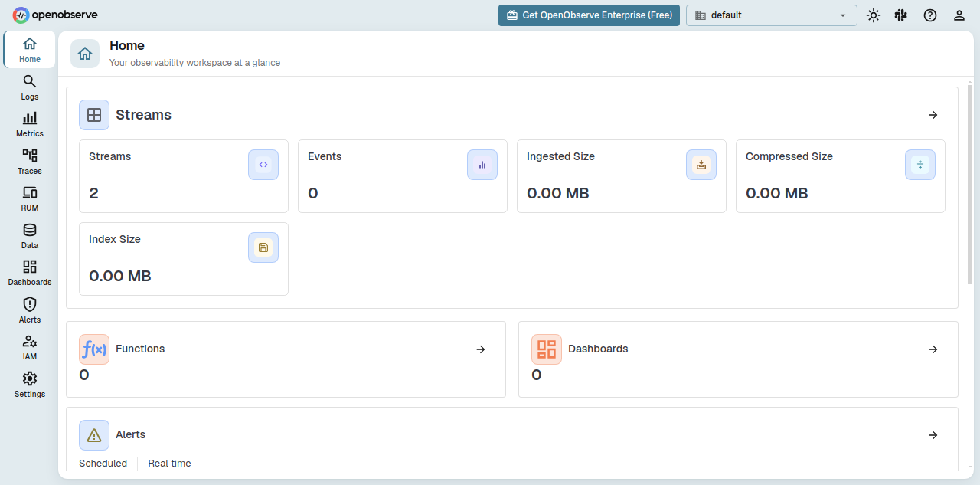Screen dimensions: 980x485
Task: Click the Ingested Size card label
Action: click(x=560, y=156)
